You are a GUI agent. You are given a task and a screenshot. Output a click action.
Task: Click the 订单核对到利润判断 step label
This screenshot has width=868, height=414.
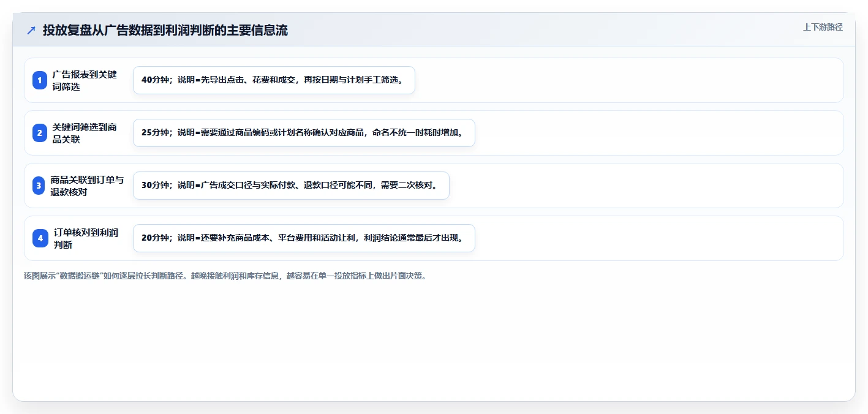[86, 238]
